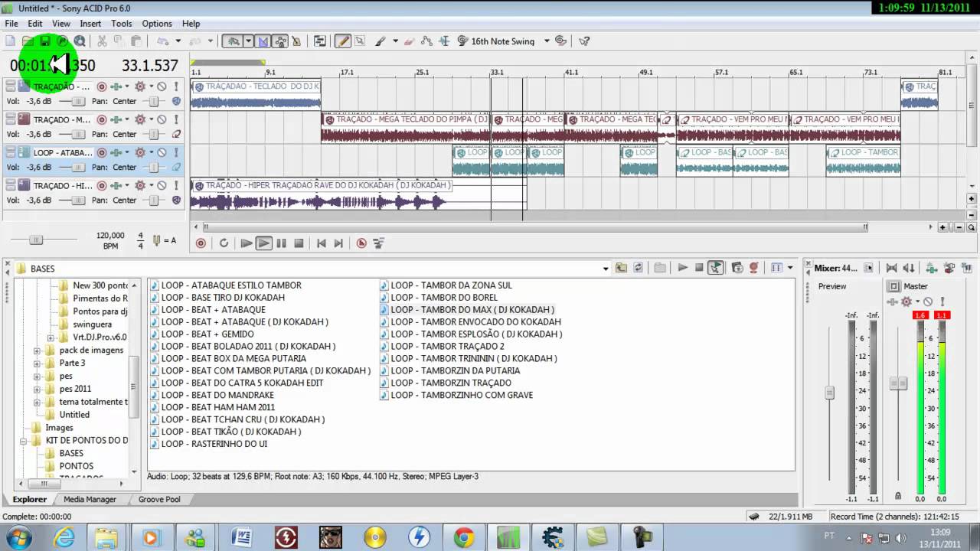Open the View menu
The image size is (980, 551).
(x=61, y=24)
